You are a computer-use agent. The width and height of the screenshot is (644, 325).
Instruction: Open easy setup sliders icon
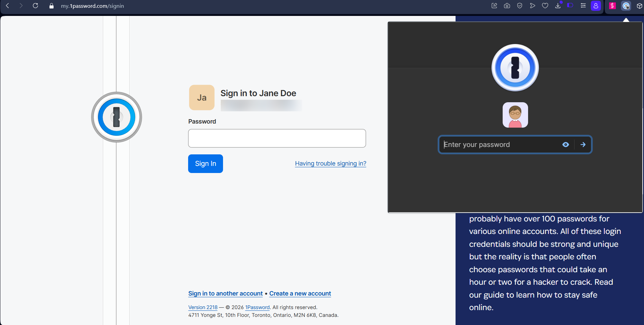[583, 6]
